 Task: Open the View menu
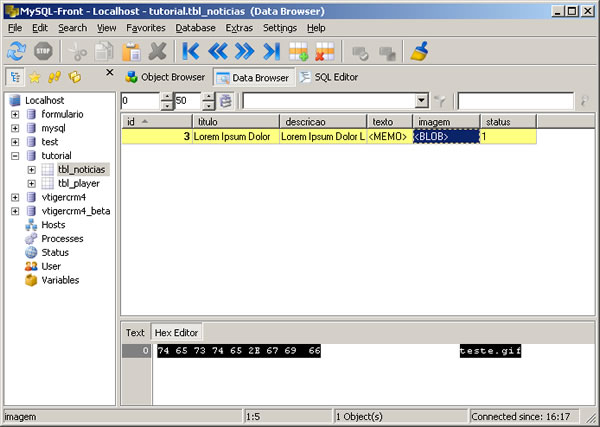(x=106, y=28)
